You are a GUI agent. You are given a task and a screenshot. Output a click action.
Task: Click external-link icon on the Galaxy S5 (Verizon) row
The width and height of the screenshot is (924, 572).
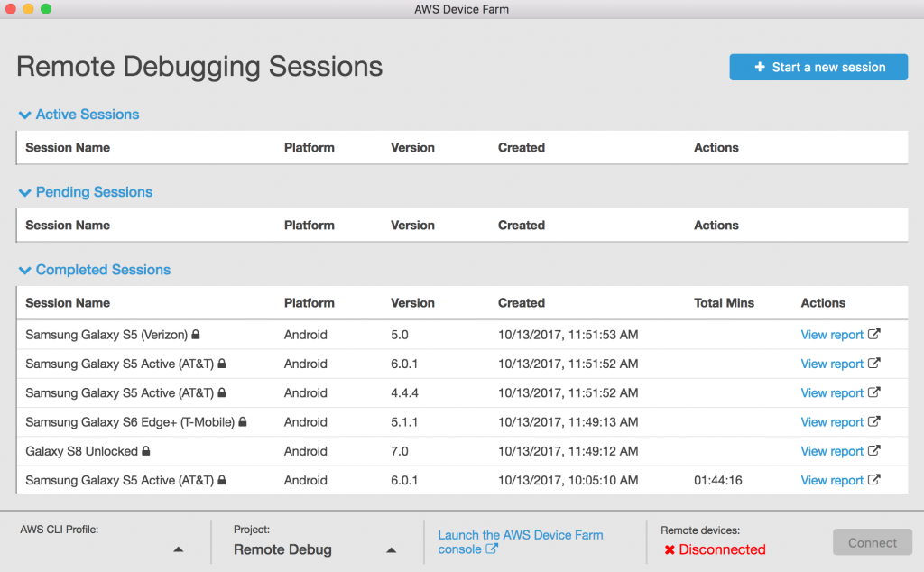click(873, 334)
